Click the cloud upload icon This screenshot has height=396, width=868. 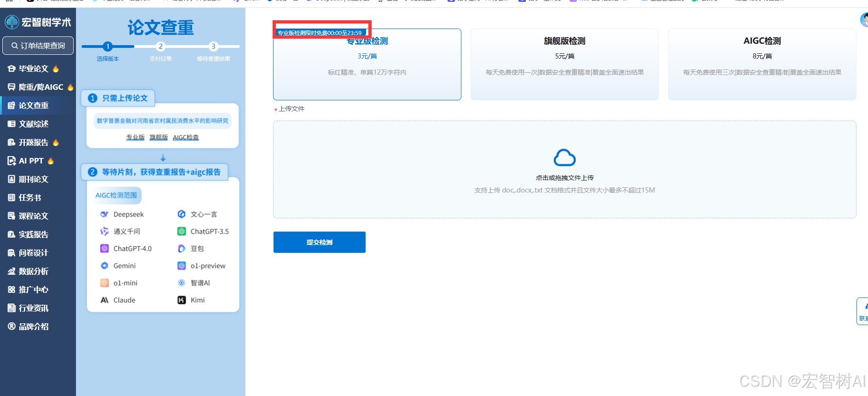click(565, 157)
